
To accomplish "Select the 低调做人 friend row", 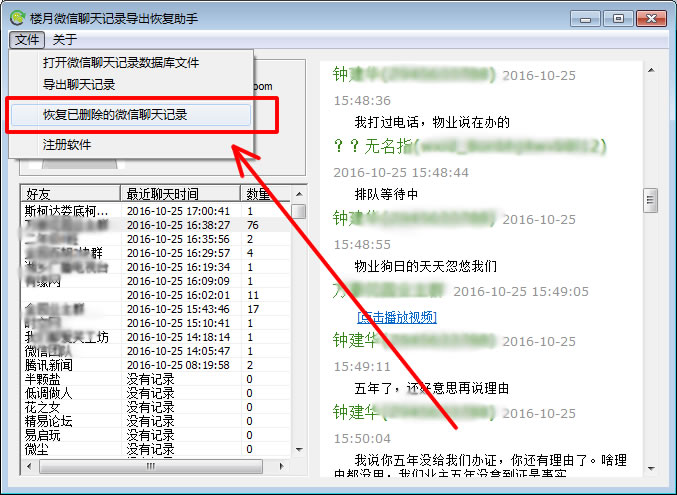I will 156,393.
